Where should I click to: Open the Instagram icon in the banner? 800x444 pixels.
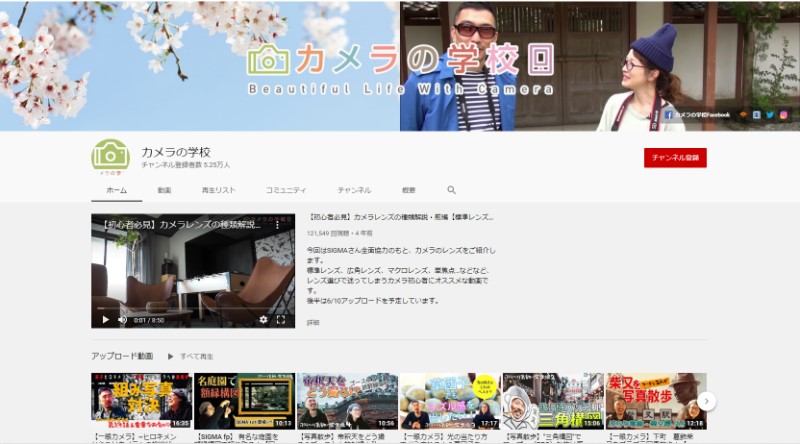(x=784, y=115)
